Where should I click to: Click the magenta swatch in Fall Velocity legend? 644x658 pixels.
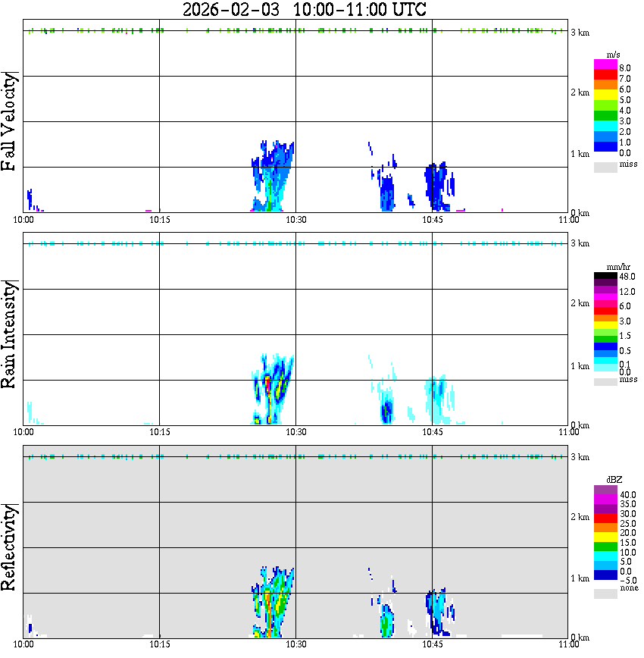(605, 64)
